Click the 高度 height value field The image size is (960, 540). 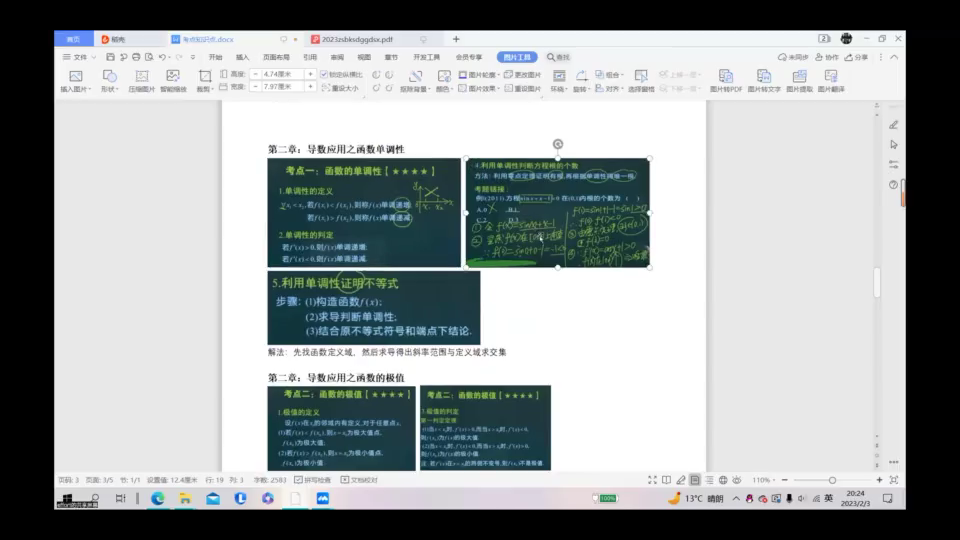[282, 74]
